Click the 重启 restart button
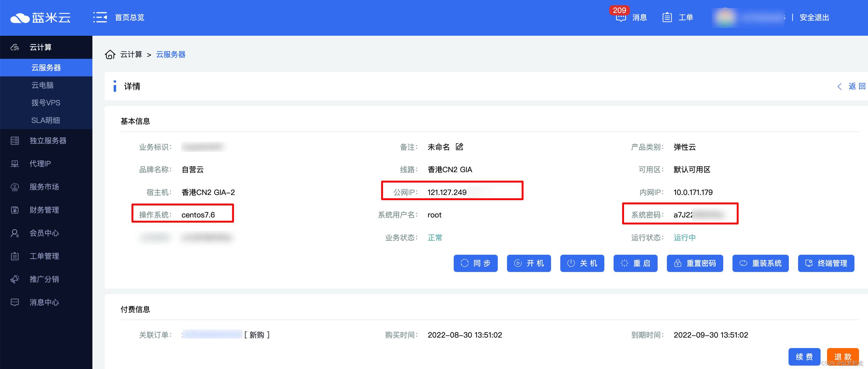This screenshot has width=868, height=369. (635, 263)
